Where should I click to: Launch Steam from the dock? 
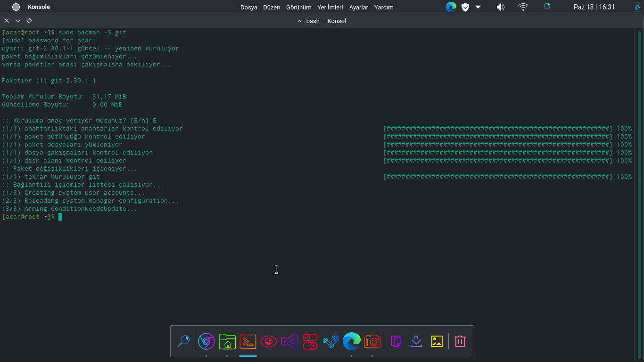click(331, 341)
